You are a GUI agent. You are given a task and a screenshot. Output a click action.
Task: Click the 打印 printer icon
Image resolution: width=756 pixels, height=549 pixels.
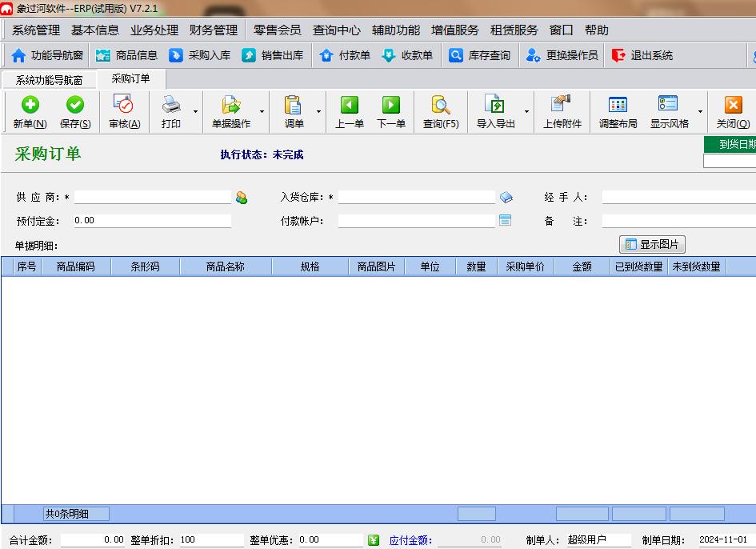171,104
